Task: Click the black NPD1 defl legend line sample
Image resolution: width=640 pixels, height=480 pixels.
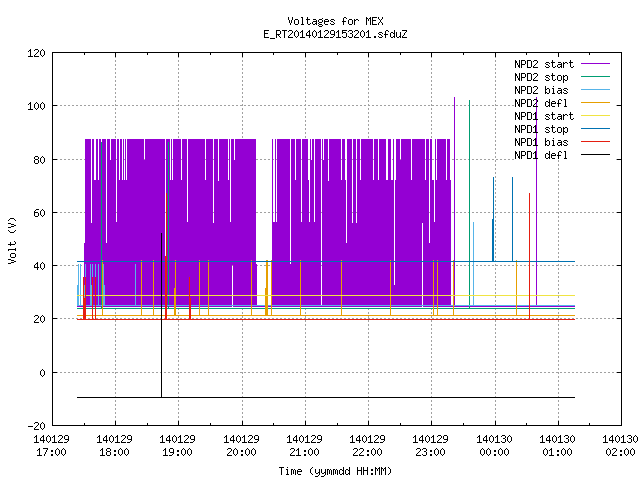Action: tap(596, 155)
